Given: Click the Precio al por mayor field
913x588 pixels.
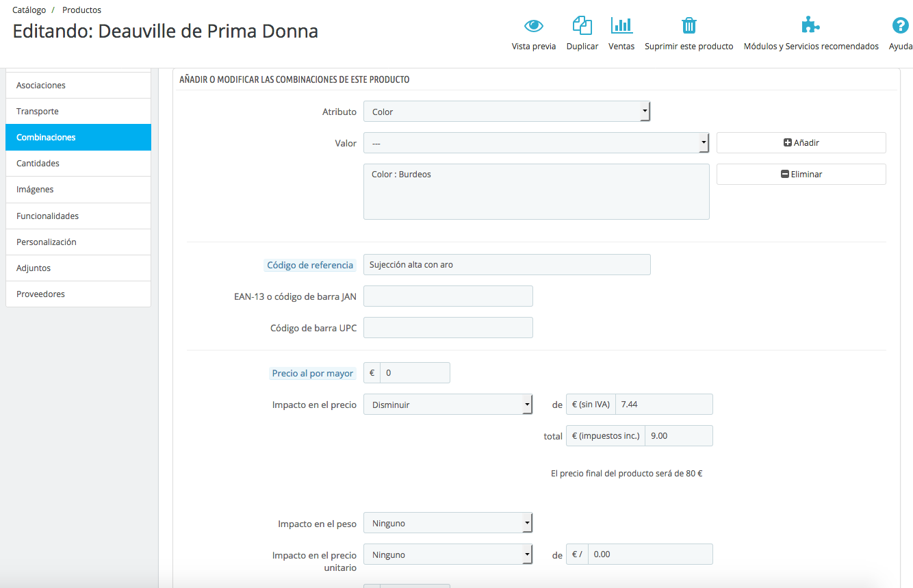Looking at the screenshot, I should 415,373.
